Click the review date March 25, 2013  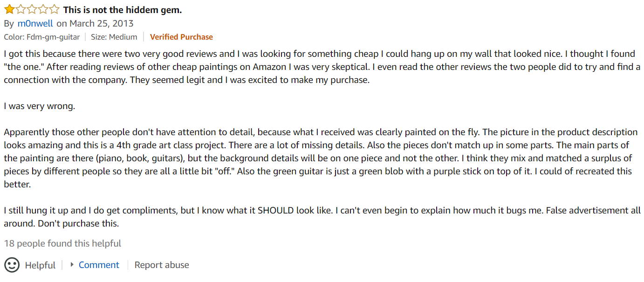(101, 23)
